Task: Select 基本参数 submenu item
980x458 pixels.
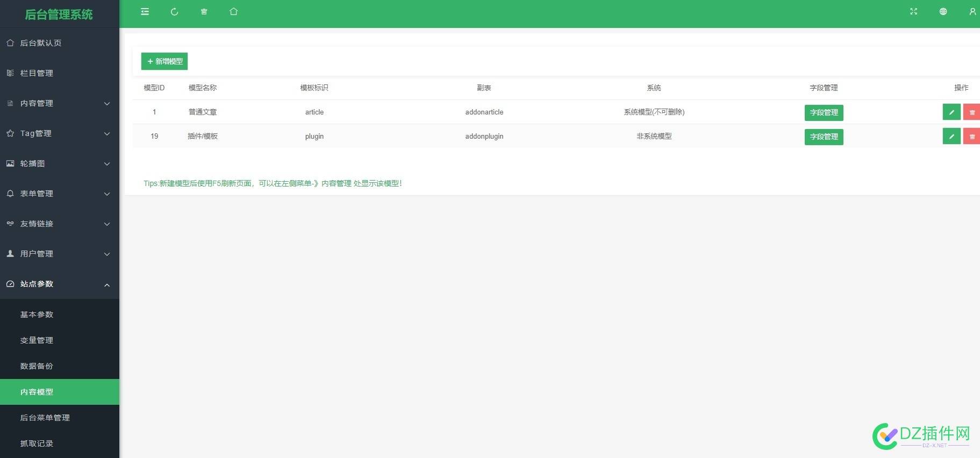Action: pos(60,314)
